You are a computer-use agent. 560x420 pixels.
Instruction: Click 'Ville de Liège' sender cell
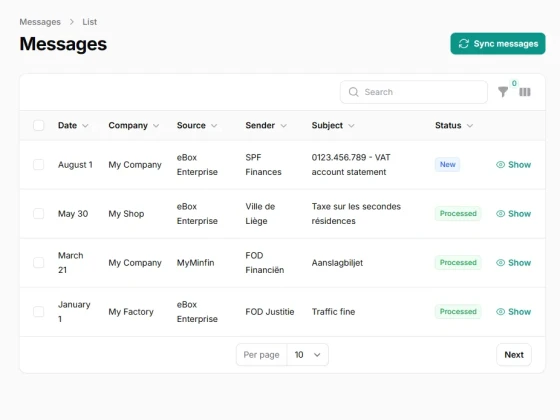260,214
